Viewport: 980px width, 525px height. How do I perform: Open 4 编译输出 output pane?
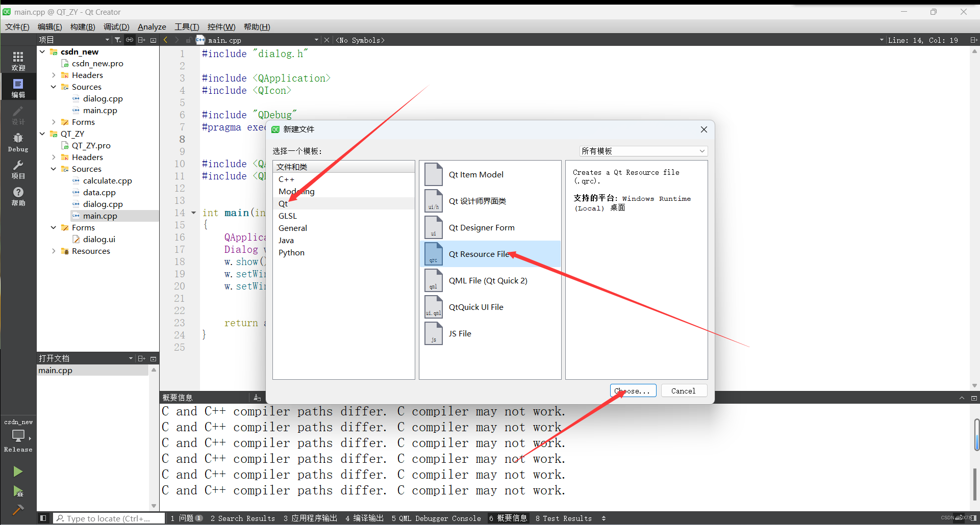click(x=364, y=518)
